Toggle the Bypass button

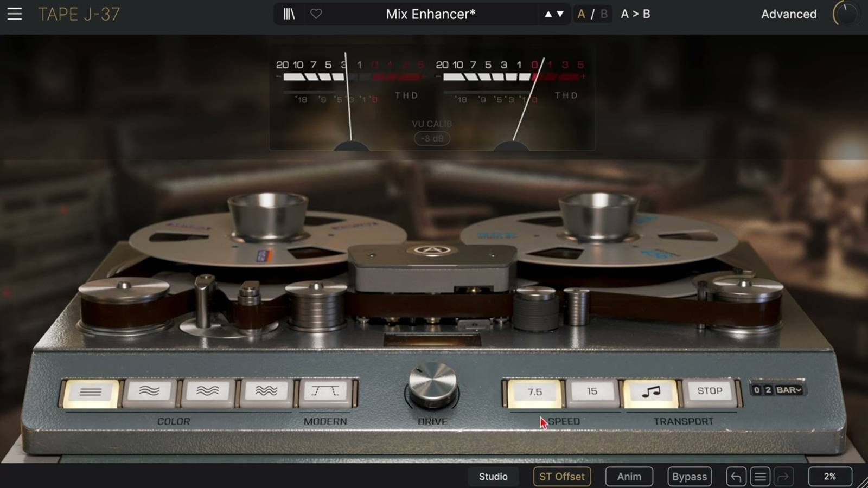tap(690, 477)
